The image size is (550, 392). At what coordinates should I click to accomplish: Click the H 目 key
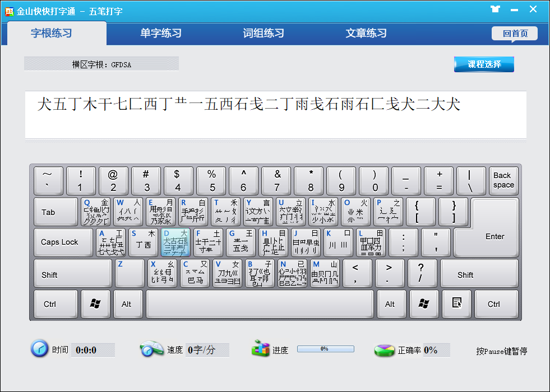pos(273,242)
